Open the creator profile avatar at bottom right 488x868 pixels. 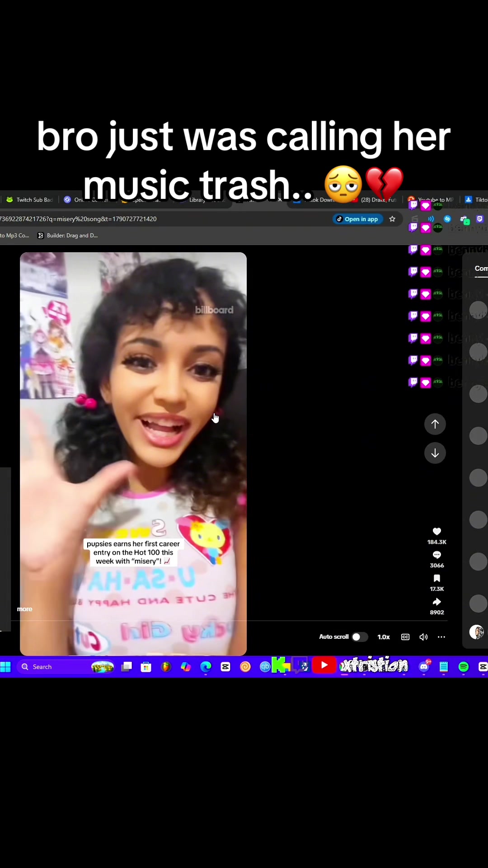[477, 632]
